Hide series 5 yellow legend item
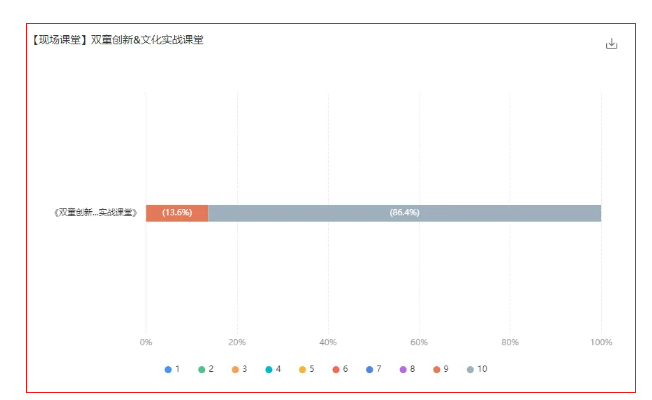This screenshot has width=652, height=400. pyautogui.click(x=303, y=369)
